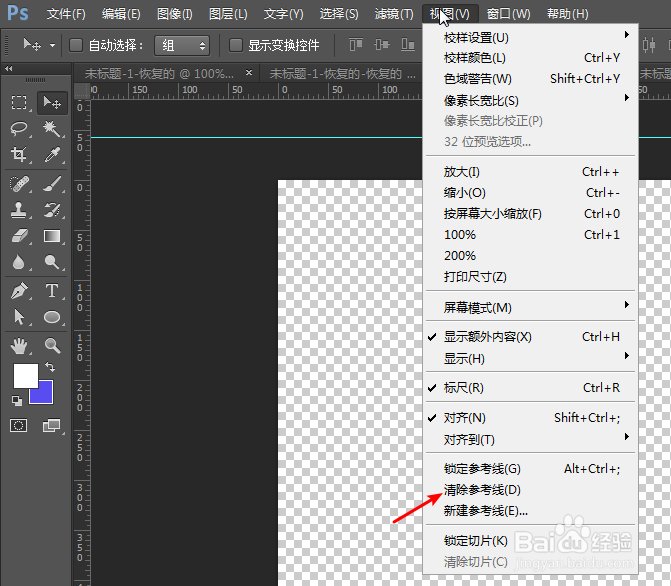The height and width of the screenshot is (586, 671).
Task: Expand 像素长宽比(S) submenu
Action: 530,101
